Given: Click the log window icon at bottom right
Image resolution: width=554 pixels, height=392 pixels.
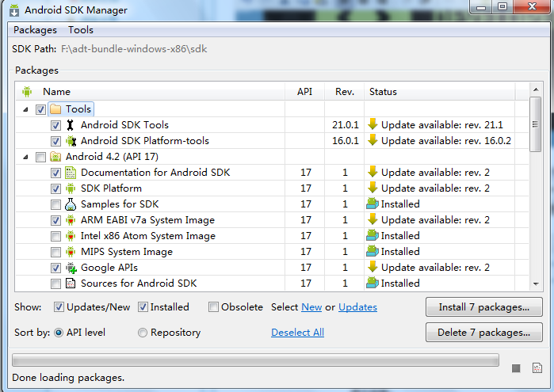Looking at the screenshot, I should tap(537, 368).
